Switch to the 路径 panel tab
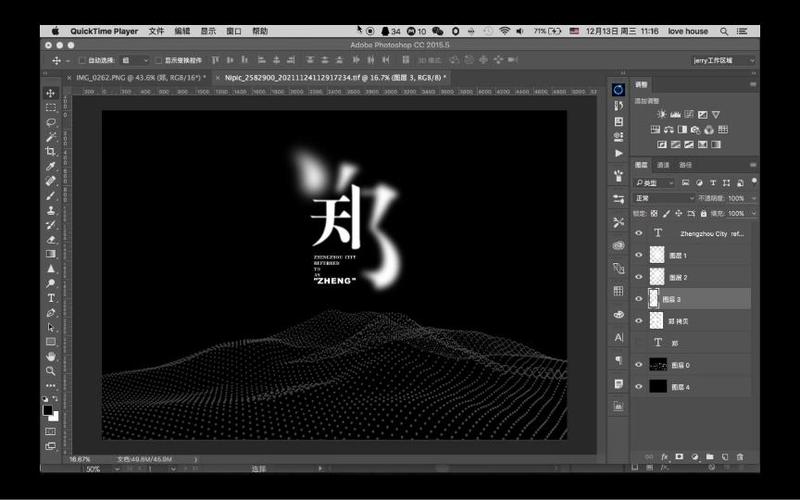 coord(686,165)
